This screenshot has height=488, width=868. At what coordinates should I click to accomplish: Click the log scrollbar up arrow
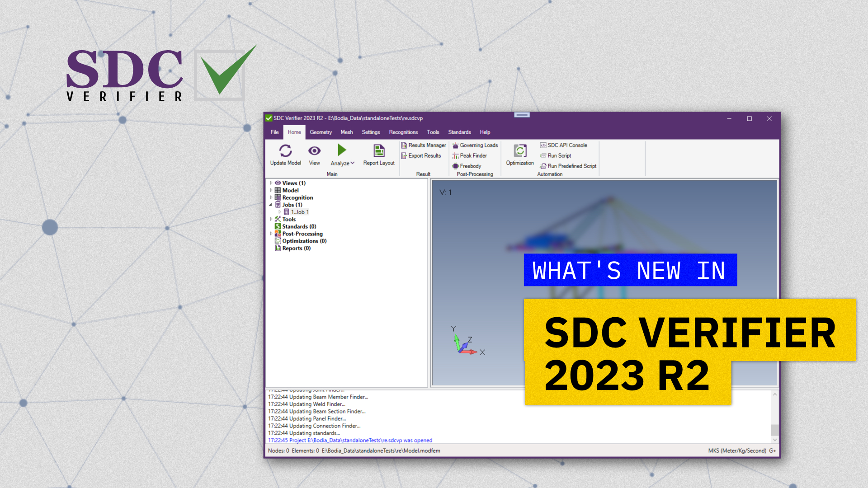[774, 394]
